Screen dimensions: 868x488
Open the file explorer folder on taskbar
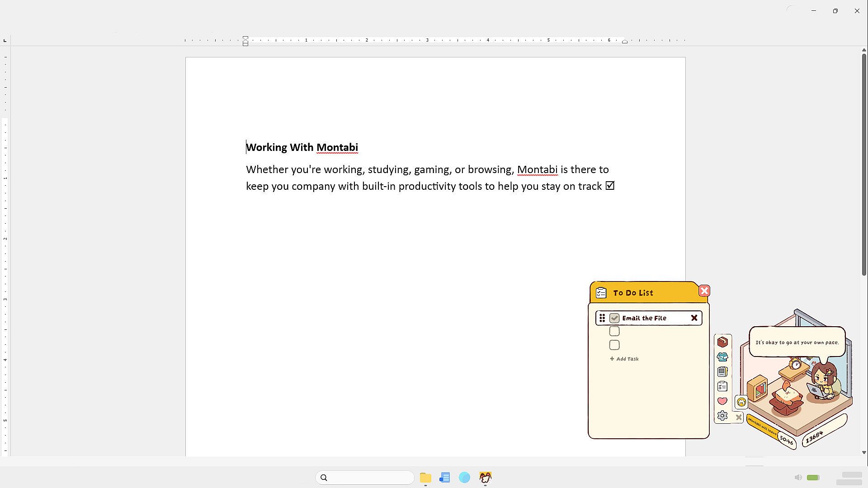pyautogui.click(x=425, y=478)
